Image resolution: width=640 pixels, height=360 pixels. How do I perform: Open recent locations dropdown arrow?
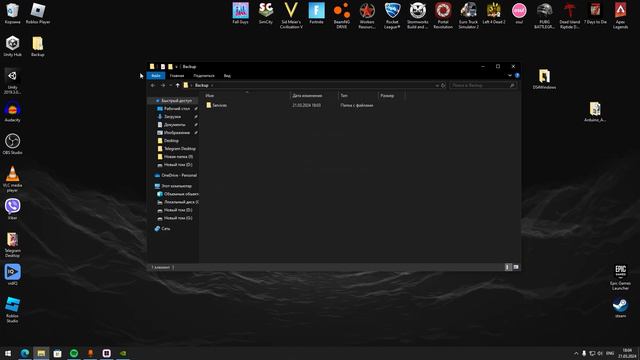point(171,85)
